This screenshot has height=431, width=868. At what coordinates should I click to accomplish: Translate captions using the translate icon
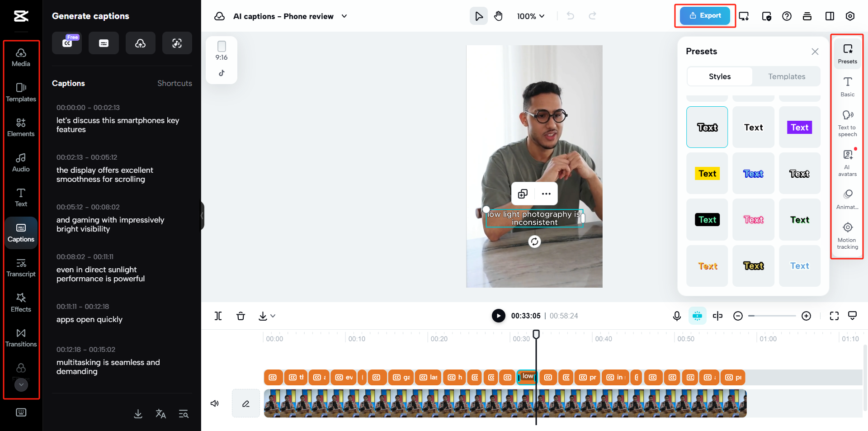[160, 414]
